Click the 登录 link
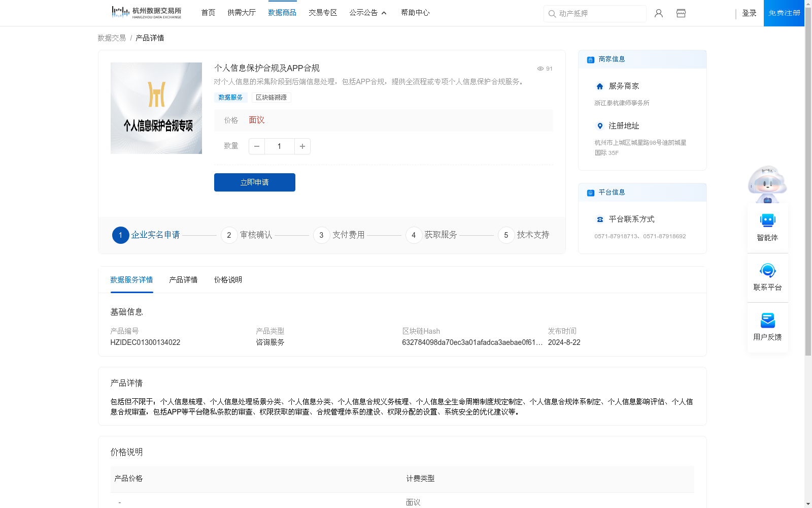Viewport: 812px width, 508px height. click(749, 13)
